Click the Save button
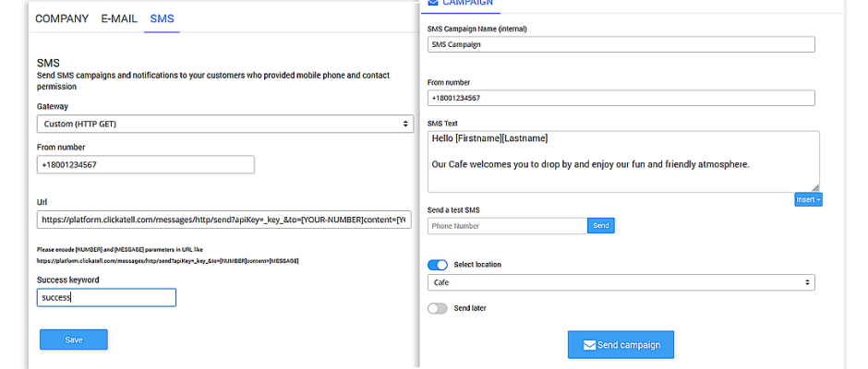This screenshot has height=369, width=868. (x=74, y=339)
